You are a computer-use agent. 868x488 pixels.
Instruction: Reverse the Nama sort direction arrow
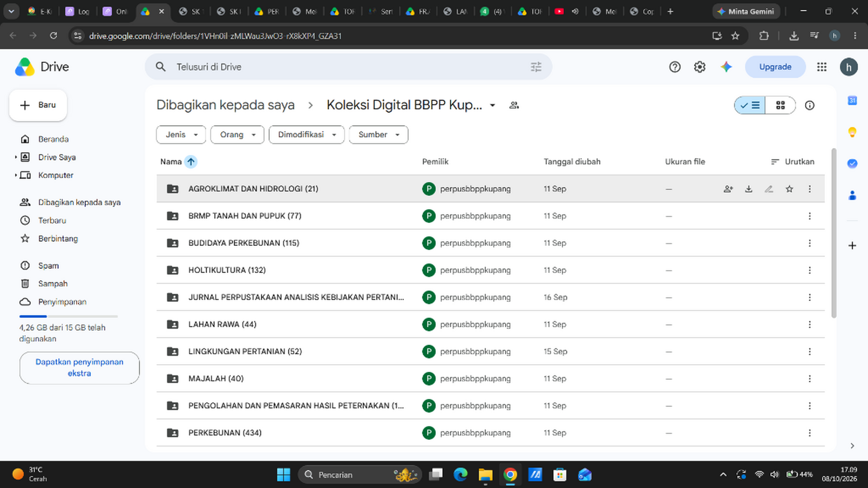pyautogui.click(x=191, y=162)
